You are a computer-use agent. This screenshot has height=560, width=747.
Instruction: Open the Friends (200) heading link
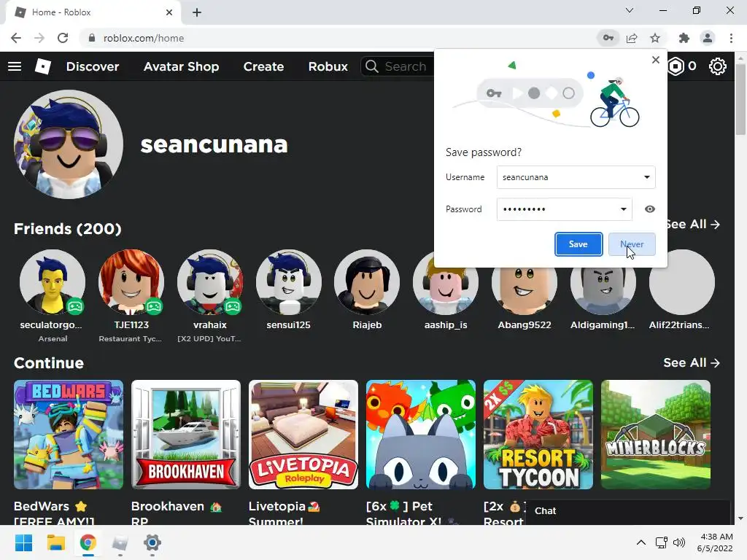coord(68,228)
